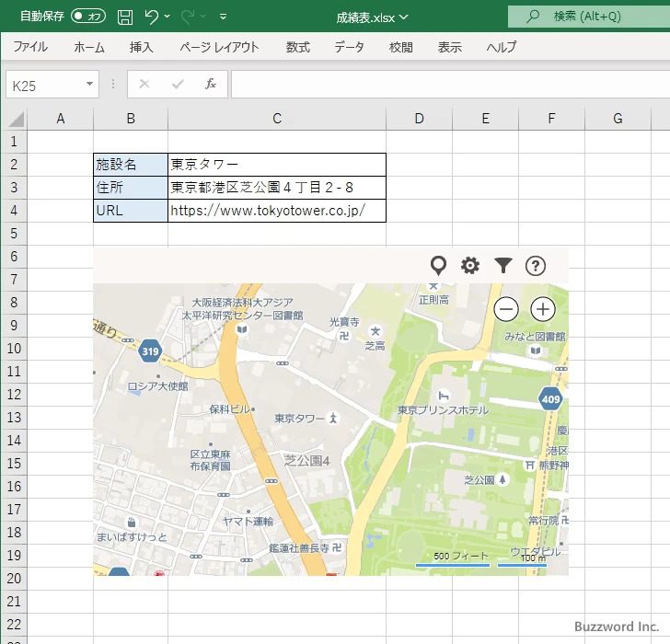The height and width of the screenshot is (644, 670).
Task: Click the Select All corner triangle
Action: point(16,120)
